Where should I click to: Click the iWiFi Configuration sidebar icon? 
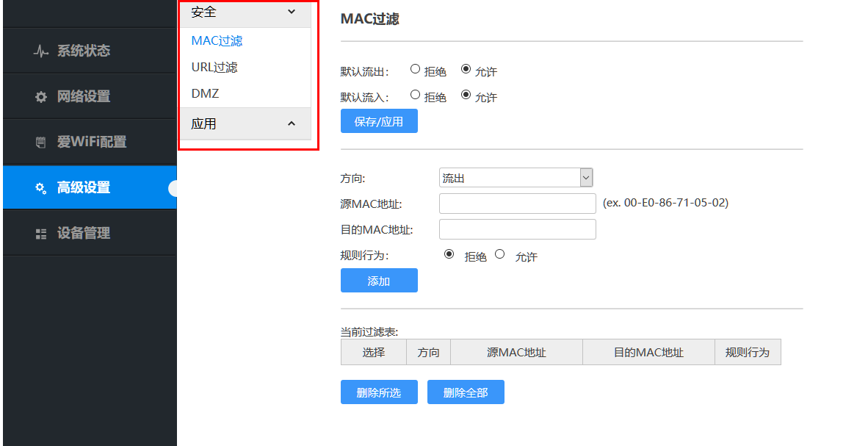[41, 143]
